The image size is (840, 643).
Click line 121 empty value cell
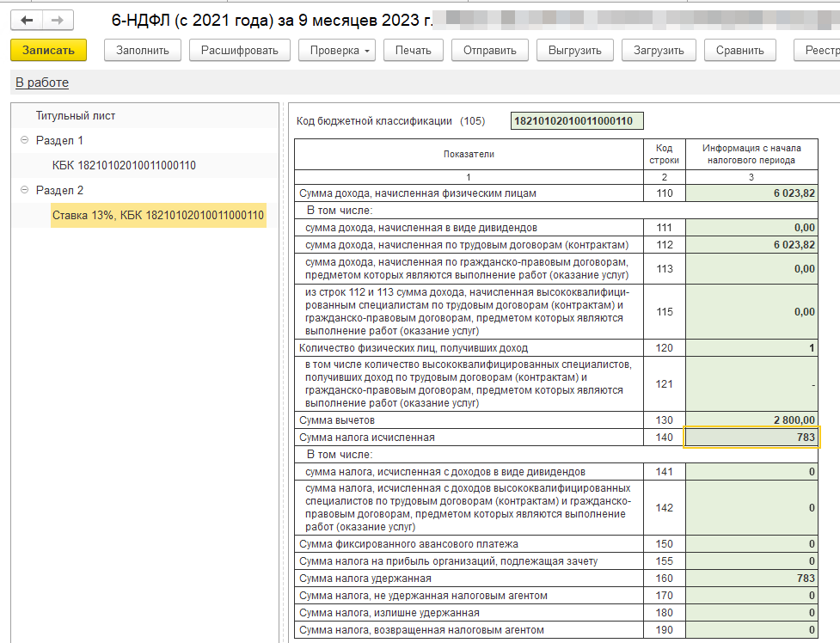(x=751, y=384)
